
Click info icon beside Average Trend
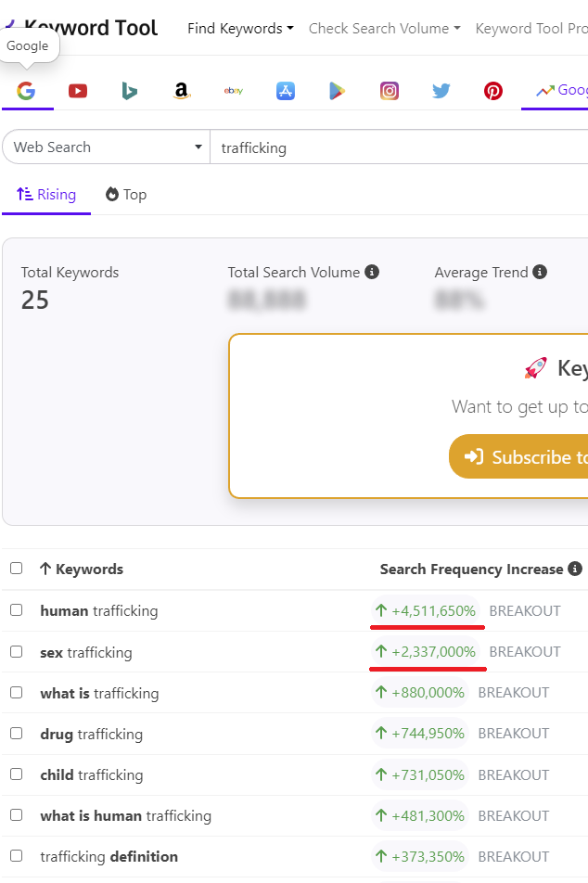click(x=540, y=272)
